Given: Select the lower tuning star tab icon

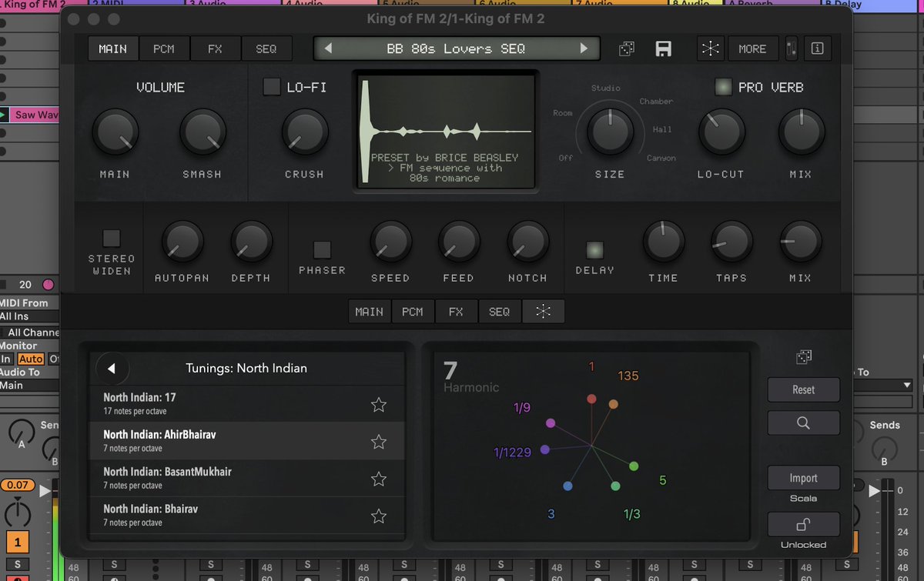Looking at the screenshot, I should [543, 311].
